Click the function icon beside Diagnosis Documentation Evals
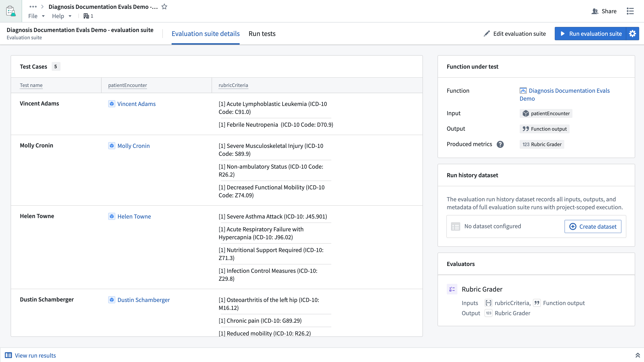Viewport: 644px width, 362px height. pos(523,90)
